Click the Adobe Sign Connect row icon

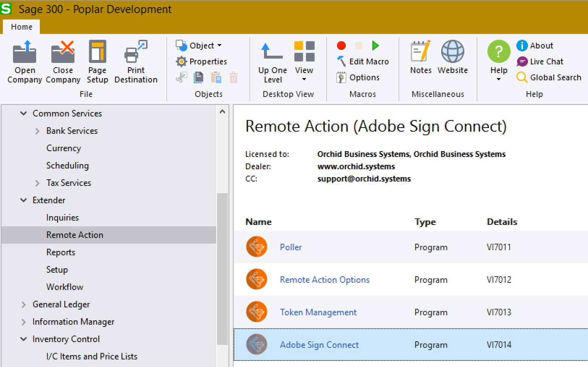[x=257, y=345]
